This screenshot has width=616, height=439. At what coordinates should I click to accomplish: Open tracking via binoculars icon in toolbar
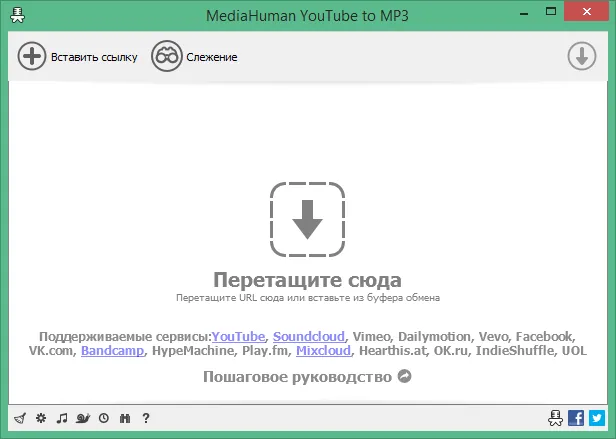click(x=167, y=56)
